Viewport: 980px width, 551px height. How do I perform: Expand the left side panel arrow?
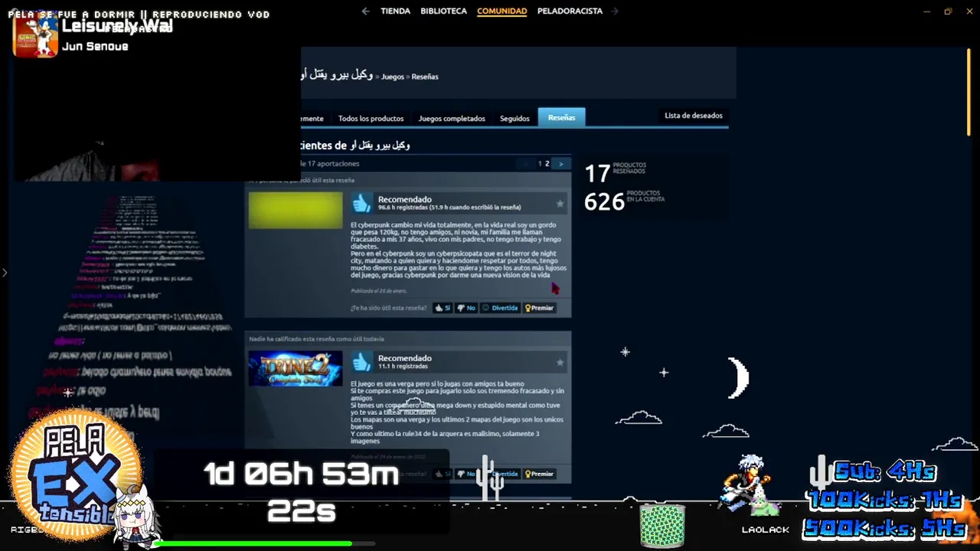[5, 272]
